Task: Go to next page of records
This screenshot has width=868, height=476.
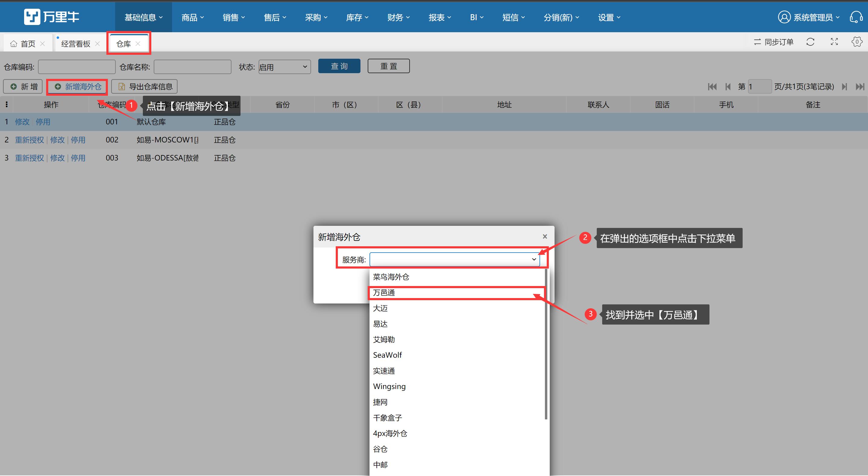Action: [x=844, y=87]
